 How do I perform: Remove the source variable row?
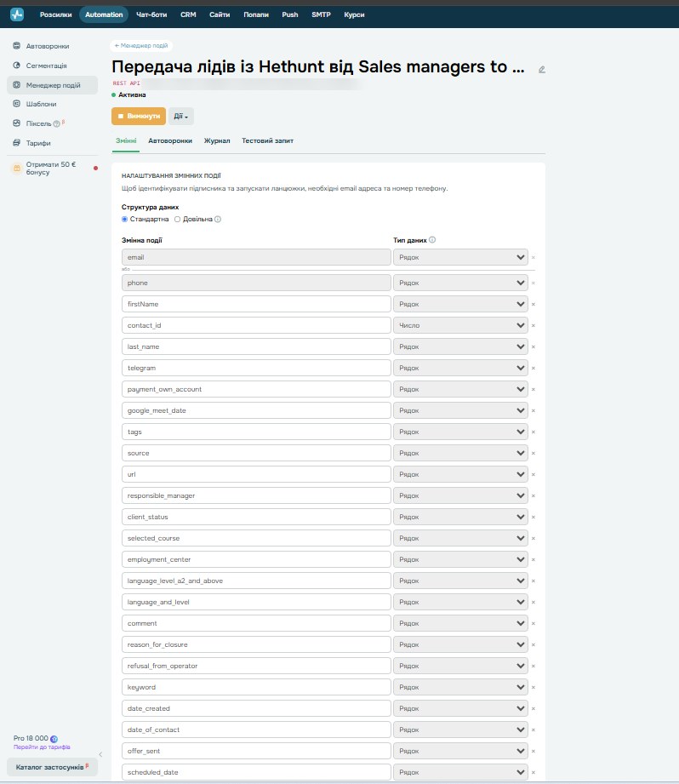click(533, 453)
